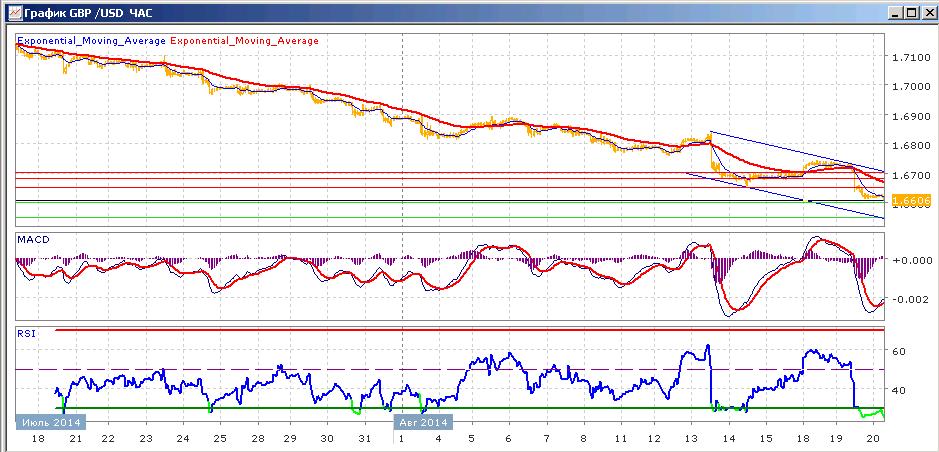
Task: Click the Июль 2014 month marker
Action: (x=50, y=422)
